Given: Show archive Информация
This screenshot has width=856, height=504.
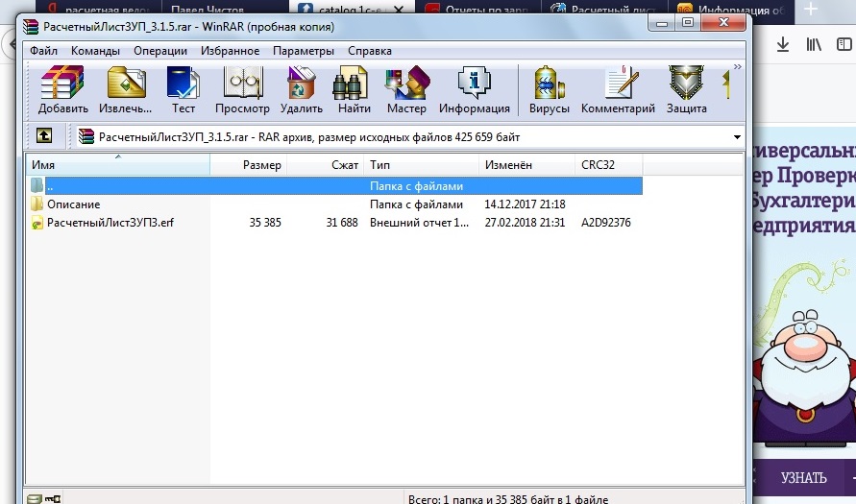Looking at the screenshot, I should click(x=475, y=89).
